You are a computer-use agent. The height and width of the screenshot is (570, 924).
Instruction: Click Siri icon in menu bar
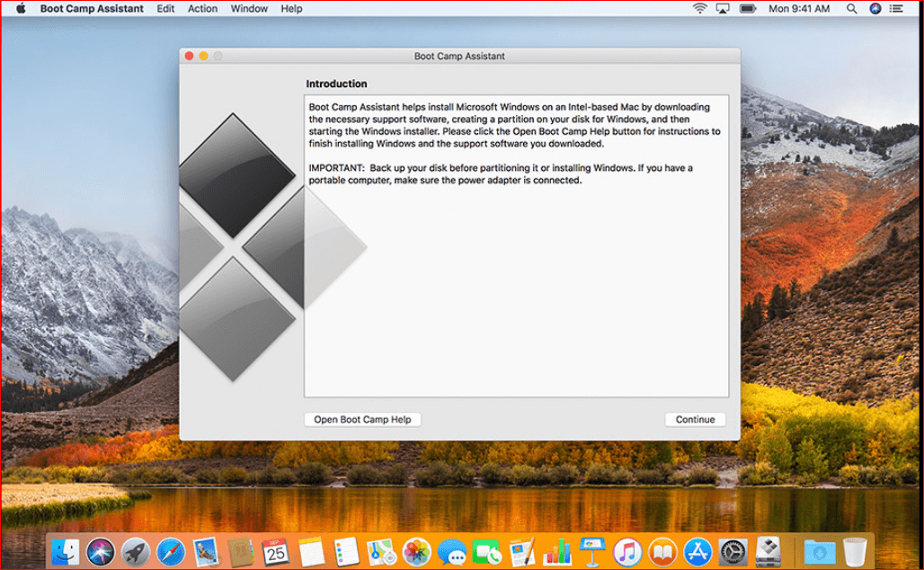pyautogui.click(x=875, y=8)
